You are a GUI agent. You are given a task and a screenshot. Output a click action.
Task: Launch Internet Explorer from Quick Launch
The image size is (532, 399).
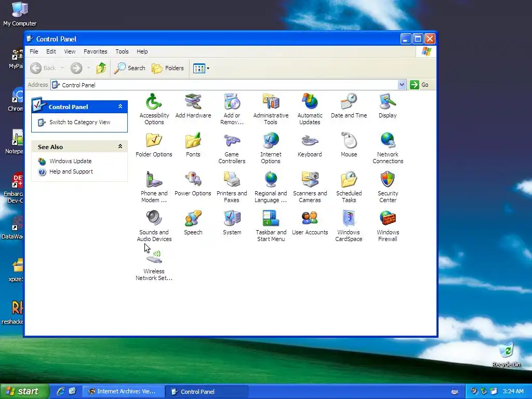61,392
